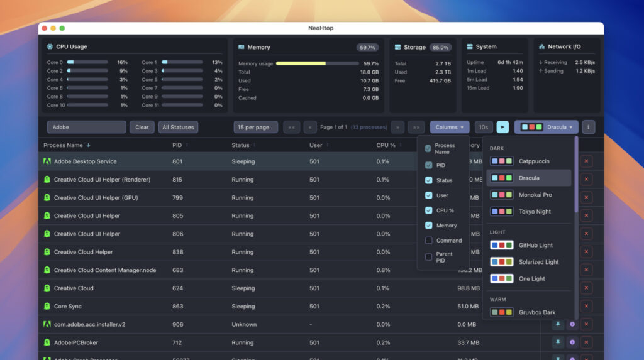Click the Network I/O header icon
The height and width of the screenshot is (360, 644).
(x=541, y=47)
